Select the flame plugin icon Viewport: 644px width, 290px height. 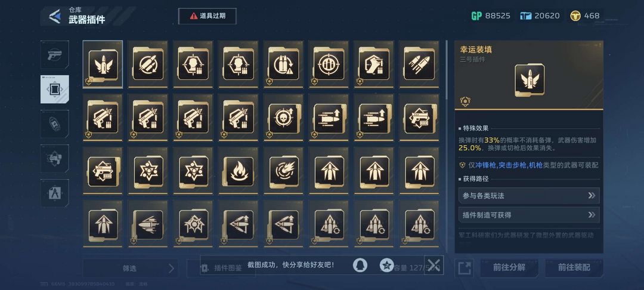(239, 170)
